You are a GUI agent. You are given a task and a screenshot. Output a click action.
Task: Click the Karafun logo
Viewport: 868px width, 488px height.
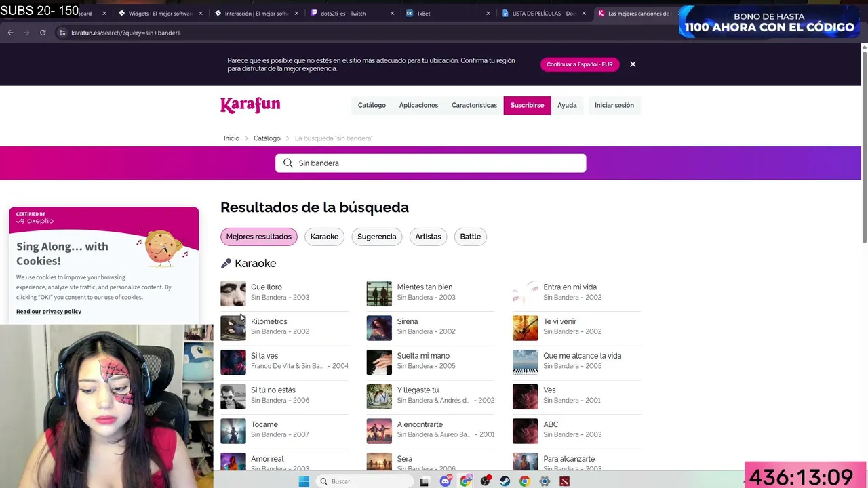[250, 105]
